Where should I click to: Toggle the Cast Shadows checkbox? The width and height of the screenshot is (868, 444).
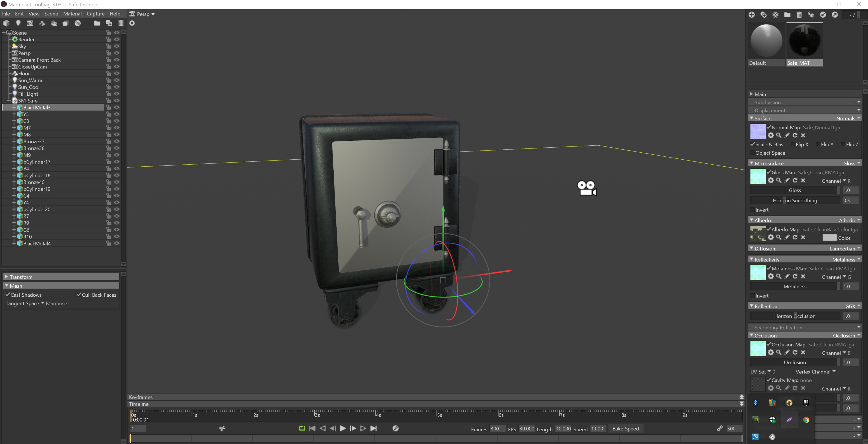pyautogui.click(x=8, y=294)
